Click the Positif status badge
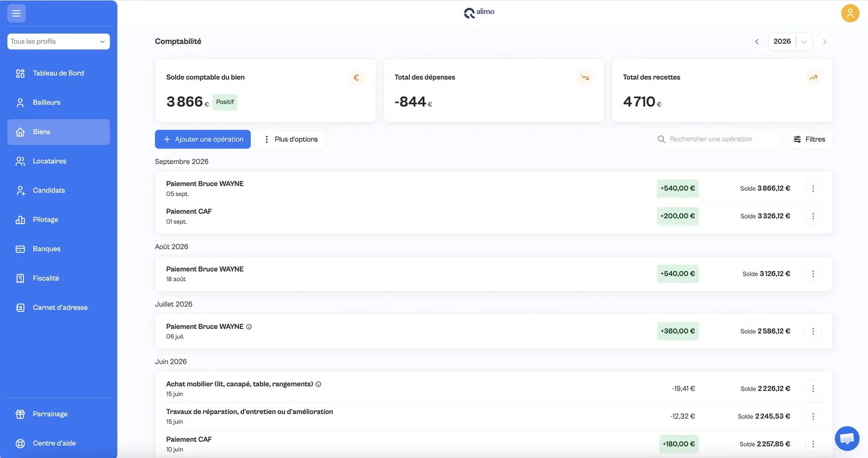 click(x=225, y=102)
